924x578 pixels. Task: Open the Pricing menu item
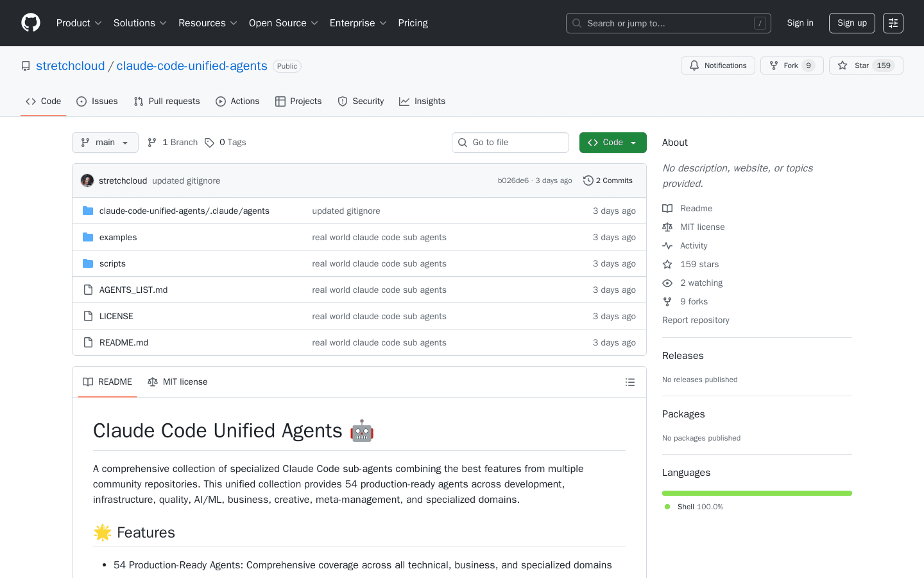point(413,22)
